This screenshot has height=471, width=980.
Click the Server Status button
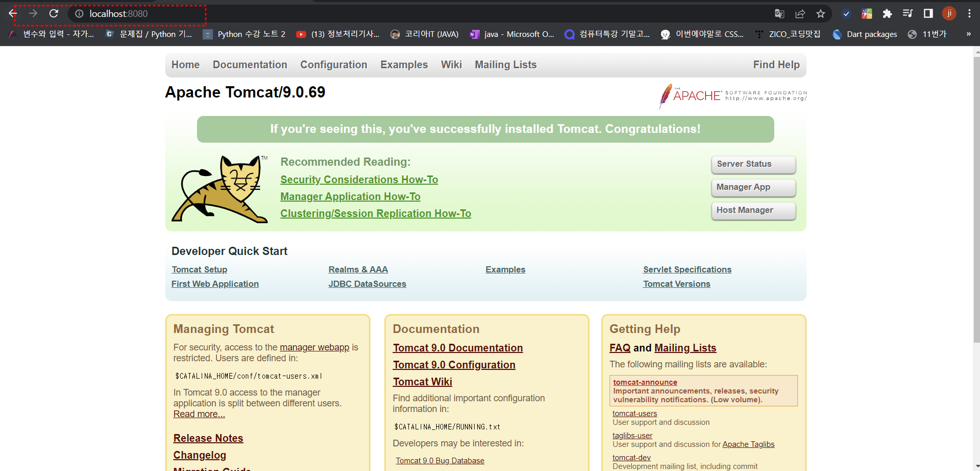[753, 164]
